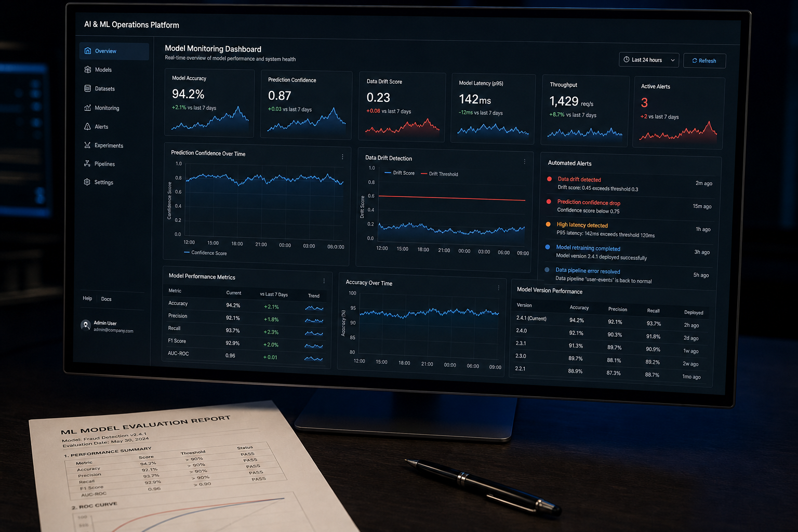This screenshot has width=798, height=532.
Task: Click the Experiments icon in the sidebar
Action: 87,145
